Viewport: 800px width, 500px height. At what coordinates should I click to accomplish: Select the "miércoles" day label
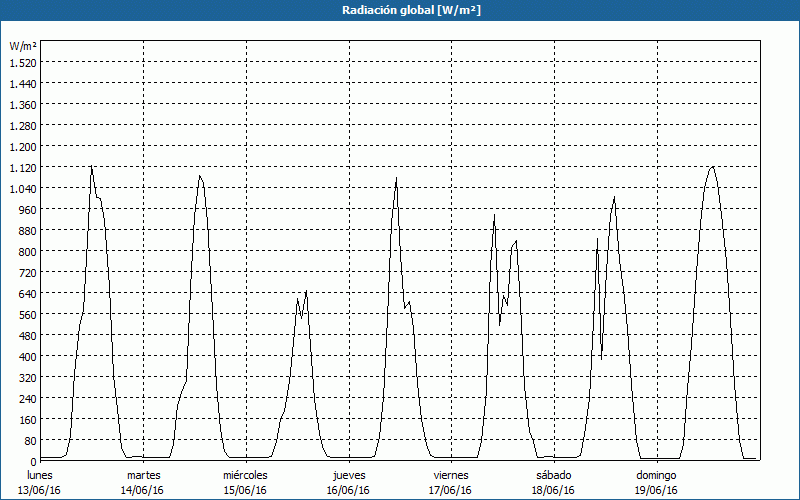(245, 475)
